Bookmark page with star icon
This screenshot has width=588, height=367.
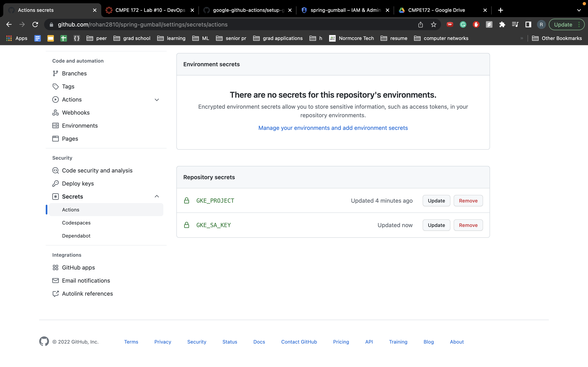click(x=433, y=24)
